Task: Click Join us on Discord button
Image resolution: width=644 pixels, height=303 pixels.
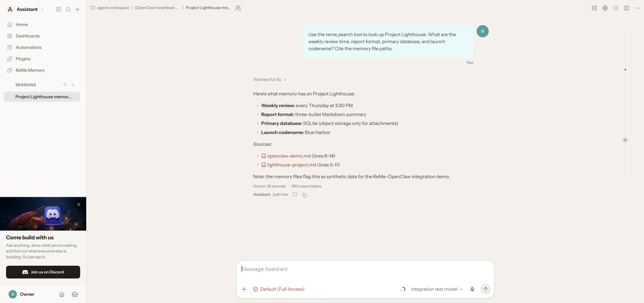Action: pos(43,272)
